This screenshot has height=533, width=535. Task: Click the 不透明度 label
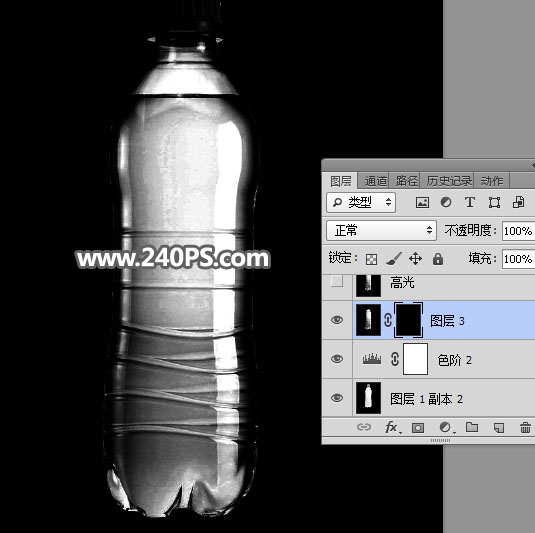pyautogui.click(x=470, y=231)
